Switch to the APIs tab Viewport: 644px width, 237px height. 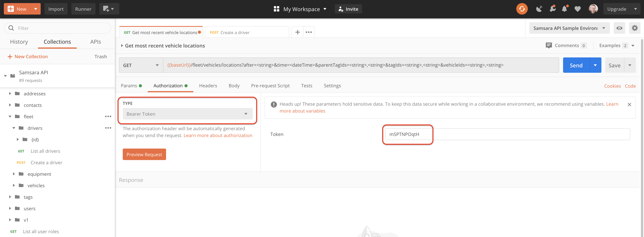96,42
